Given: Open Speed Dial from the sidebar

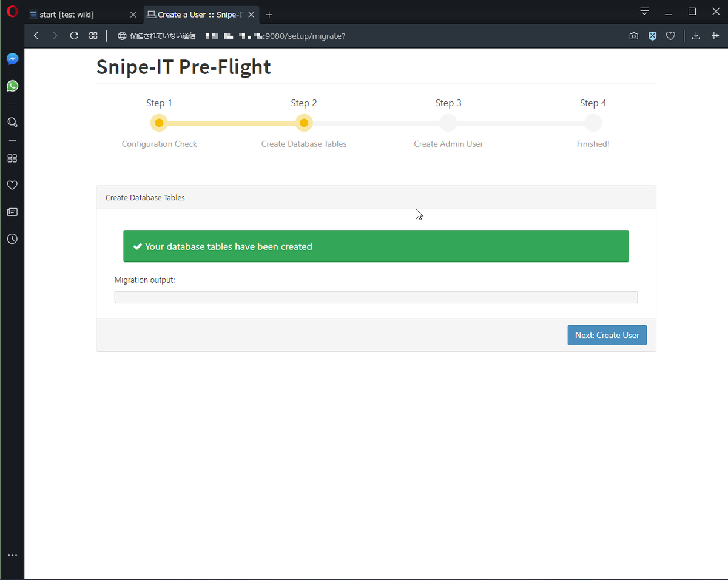Looking at the screenshot, I should click(x=12, y=158).
